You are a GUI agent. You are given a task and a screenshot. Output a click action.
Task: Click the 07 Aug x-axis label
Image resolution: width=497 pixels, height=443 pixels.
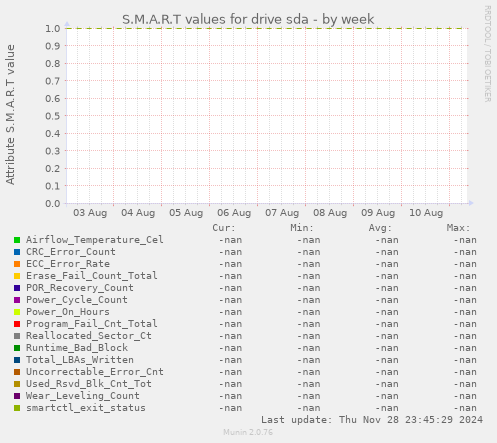point(282,213)
